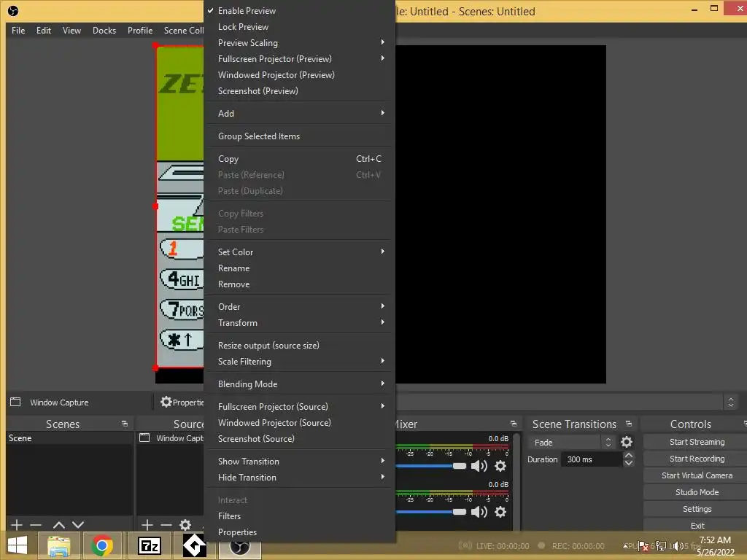Enable Studio Mode
This screenshot has height=560, width=747.
[x=697, y=492]
